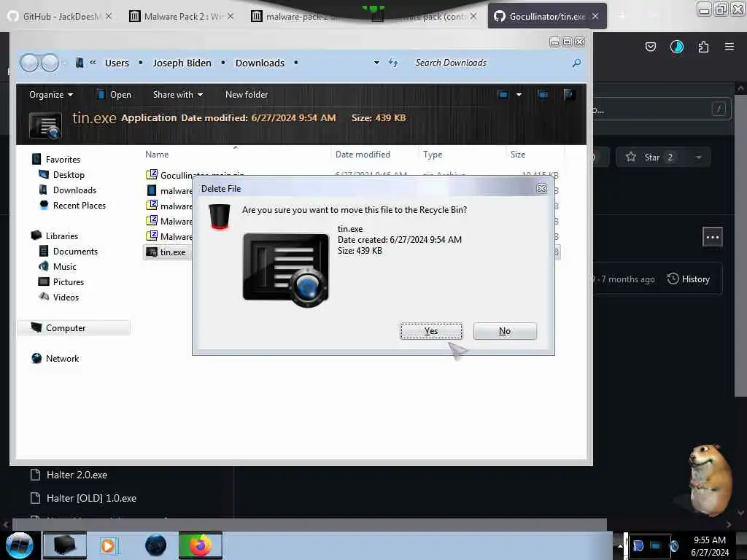Select Joseph Biden in the address breadcrumb
Image resolution: width=747 pixels, height=560 pixels.
pyautogui.click(x=182, y=63)
